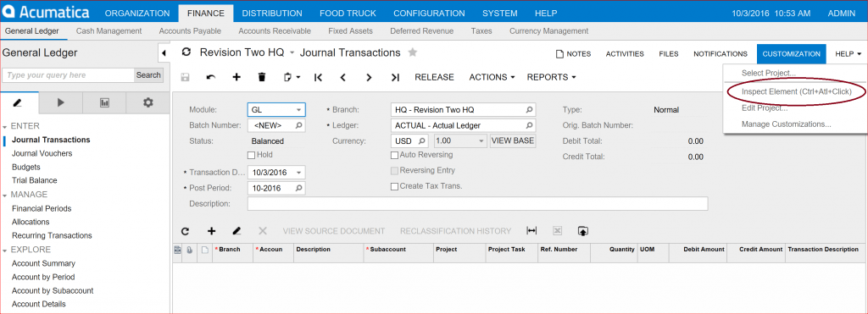Select the play-arrow processes sidebar tab
The image size is (868, 314).
61,102
